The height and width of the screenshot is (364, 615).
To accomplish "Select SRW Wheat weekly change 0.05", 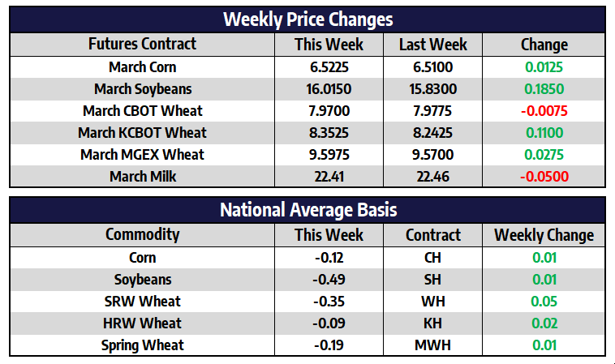I will [544, 302].
